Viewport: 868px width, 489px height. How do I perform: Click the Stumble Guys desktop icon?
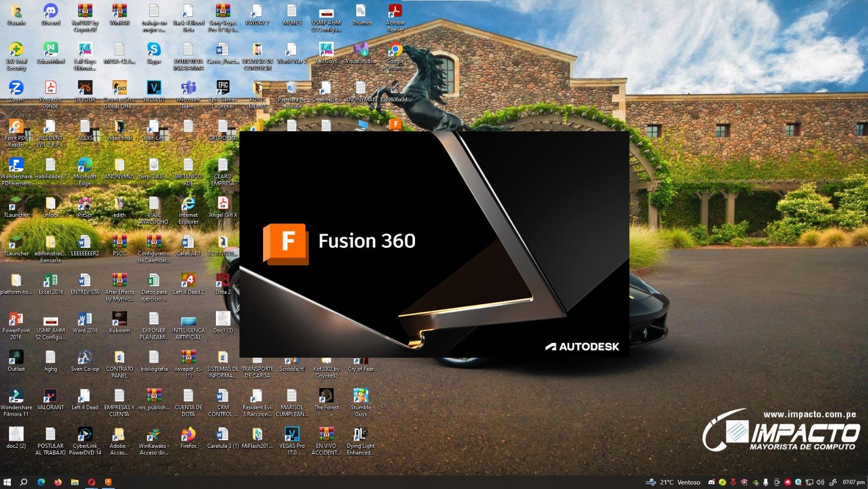[x=361, y=403]
